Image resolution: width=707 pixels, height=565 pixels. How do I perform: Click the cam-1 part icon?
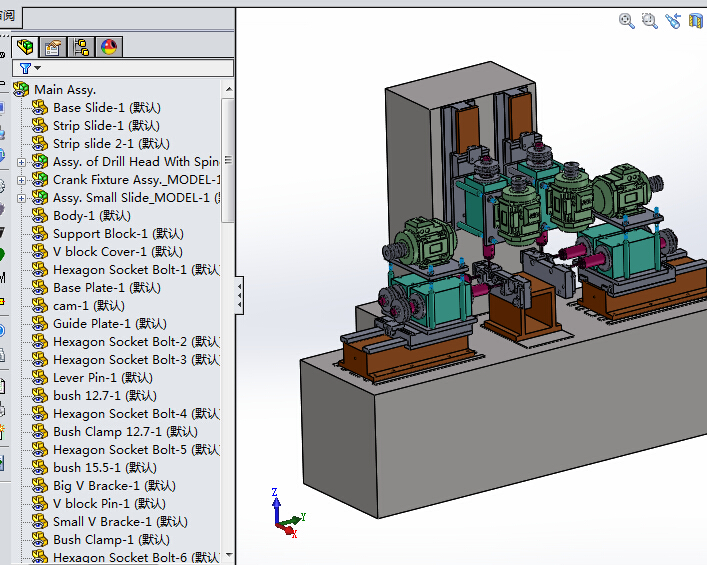40,306
